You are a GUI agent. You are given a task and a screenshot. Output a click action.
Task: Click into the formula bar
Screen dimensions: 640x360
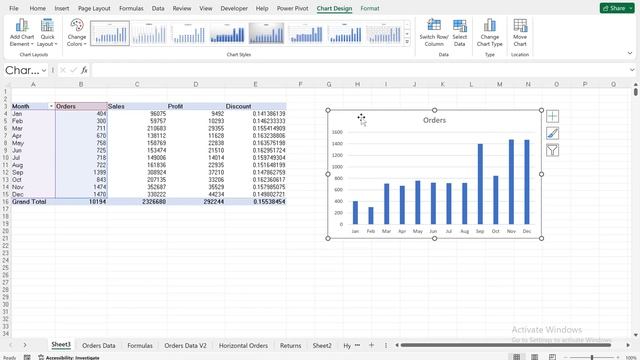pyautogui.click(x=359, y=70)
